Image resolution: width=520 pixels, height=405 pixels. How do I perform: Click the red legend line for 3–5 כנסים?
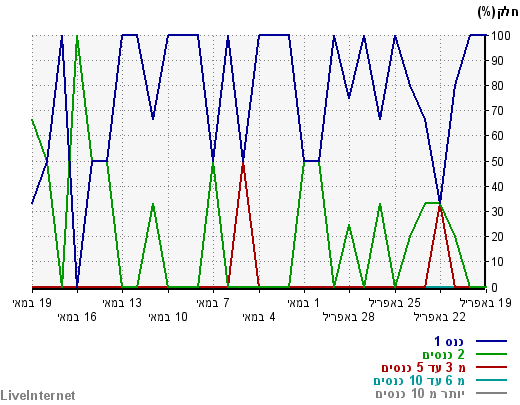coord(491,367)
